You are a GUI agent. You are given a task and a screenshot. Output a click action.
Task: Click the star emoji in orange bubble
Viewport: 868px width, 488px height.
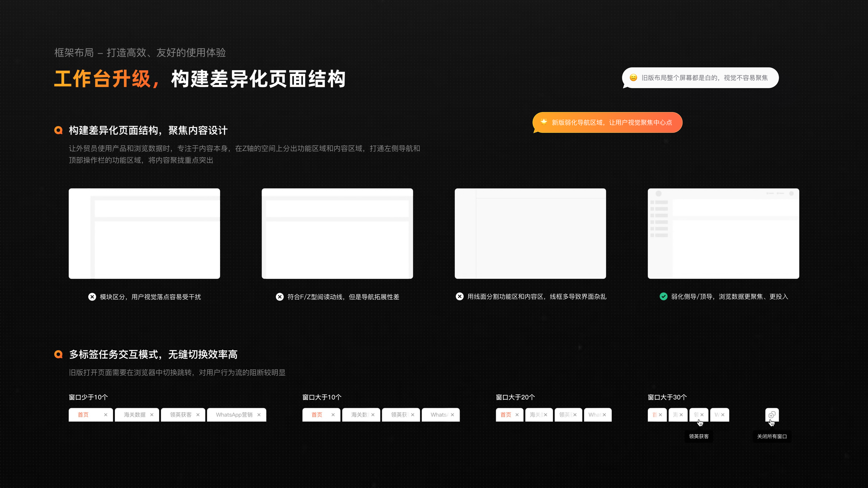[544, 122]
